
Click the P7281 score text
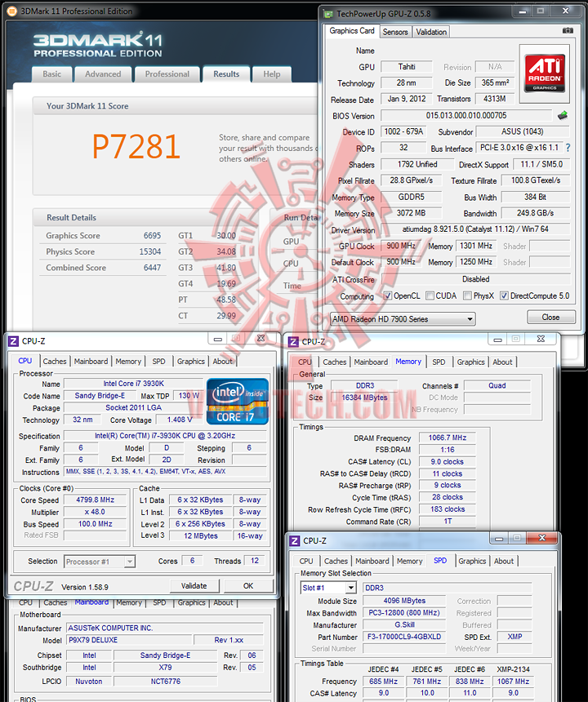tap(136, 146)
